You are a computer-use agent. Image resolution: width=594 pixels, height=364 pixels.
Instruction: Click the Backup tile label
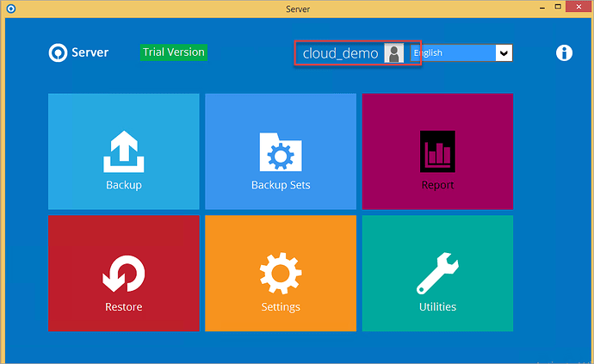click(x=124, y=185)
